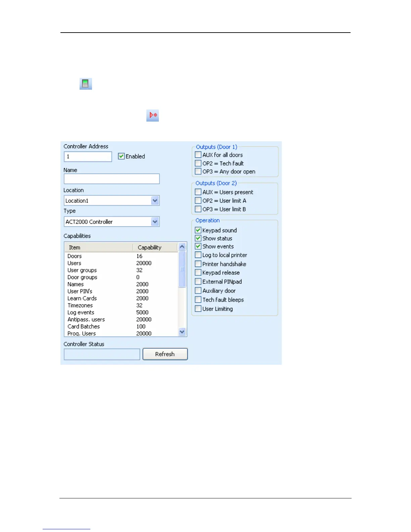411x532 pixels.
Task: Turn on Keypad release
Action: point(198,272)
